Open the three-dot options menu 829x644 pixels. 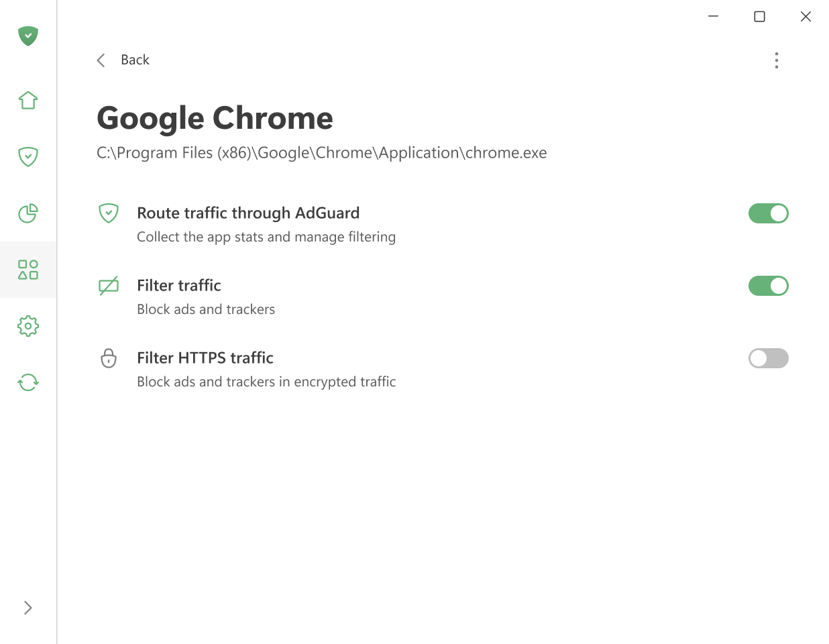[776, 60]
